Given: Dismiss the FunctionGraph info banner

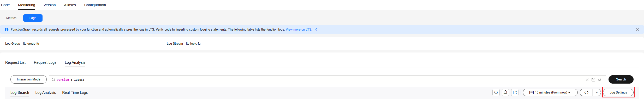Looking at the screenshot, I should tap(637, 30).
